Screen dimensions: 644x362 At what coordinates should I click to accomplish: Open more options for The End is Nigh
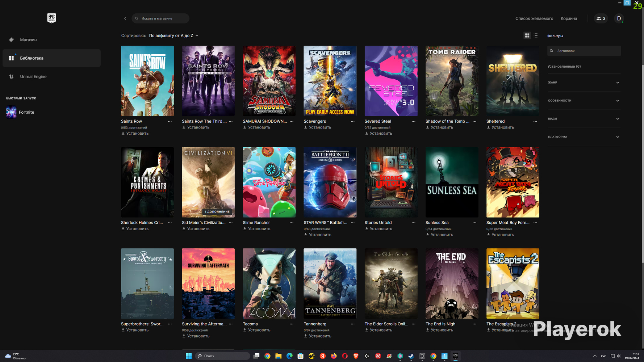(474, 324)
